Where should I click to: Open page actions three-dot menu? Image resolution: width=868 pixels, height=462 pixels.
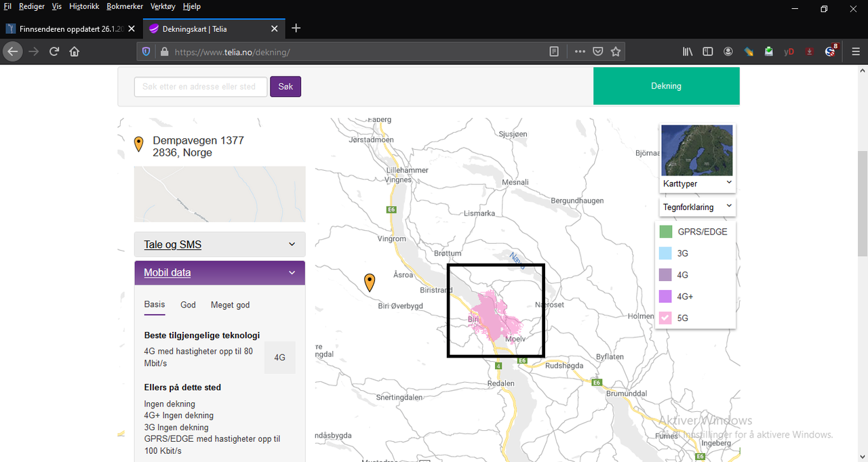click(580, 51)
